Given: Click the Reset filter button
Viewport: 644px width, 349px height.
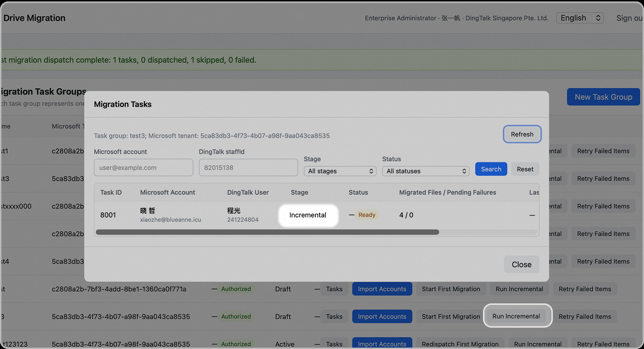Looking at the screenshot, I should (x=525, y=169).
